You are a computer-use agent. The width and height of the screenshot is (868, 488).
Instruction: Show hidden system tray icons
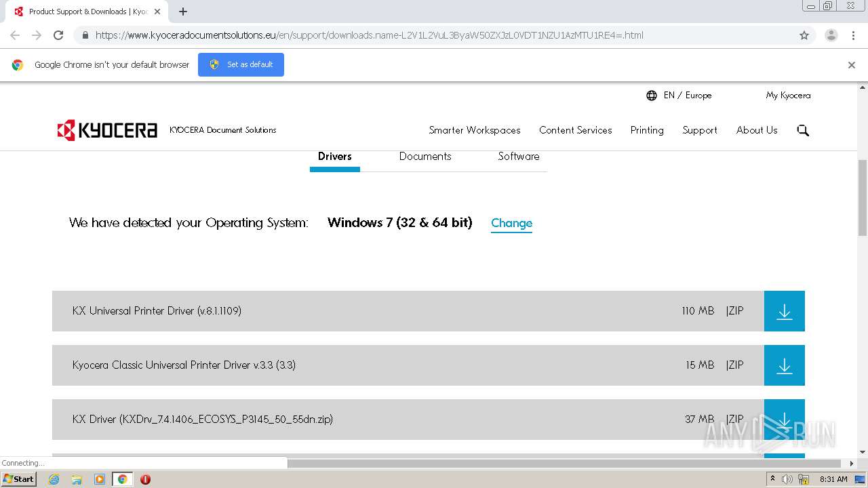(772, 479)
